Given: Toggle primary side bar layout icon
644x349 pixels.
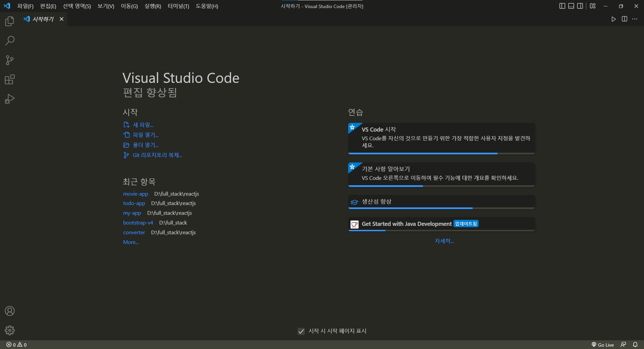Looking at the screenshot, I should (x=562, y=6).
